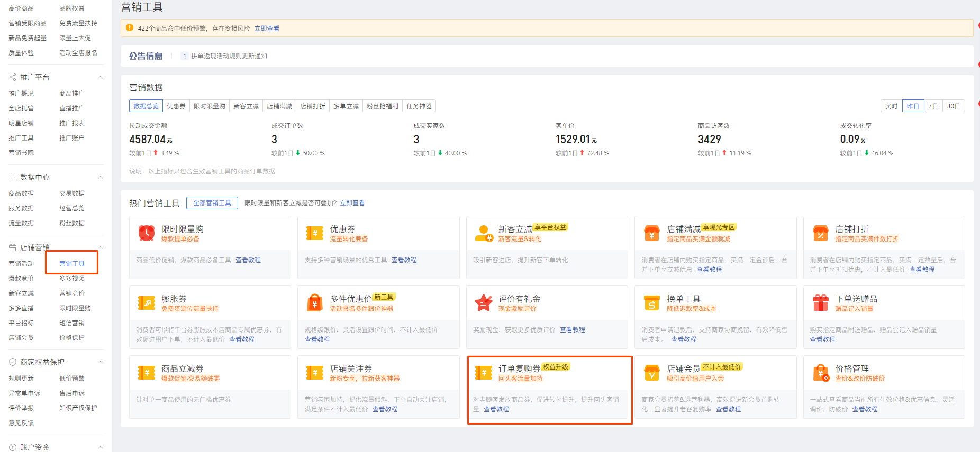Select the 优惠券 data tab
The height and width of the screenshot is (452, 980).
(x=176, y=106)
